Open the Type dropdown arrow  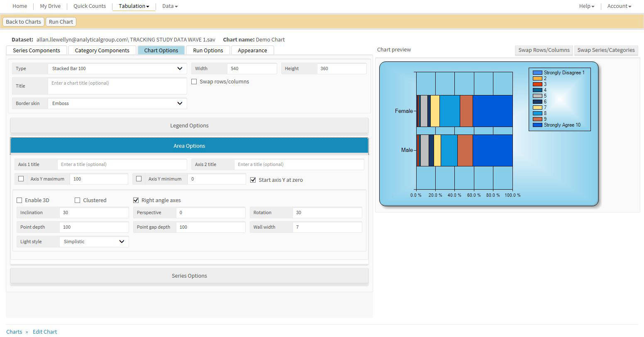180,68
